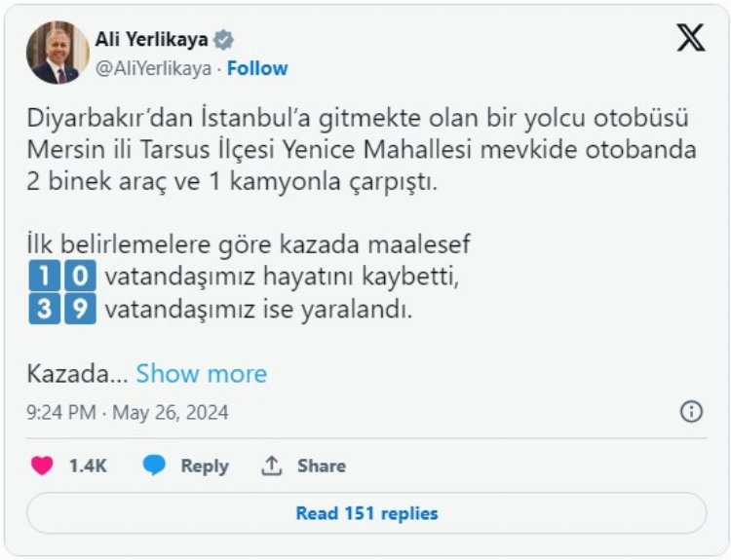Image resolution: width=731 pixels, height=560 pixels.
Task: Click the keycap 3 emoji
Action: pyautogui.click(x=42, y=312)
